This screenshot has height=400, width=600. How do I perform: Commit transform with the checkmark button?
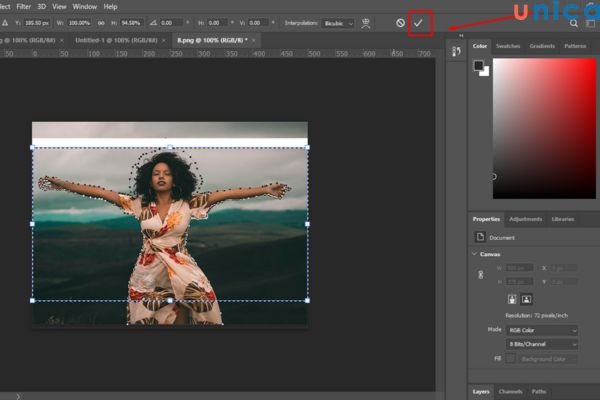(x=420, y=22)
